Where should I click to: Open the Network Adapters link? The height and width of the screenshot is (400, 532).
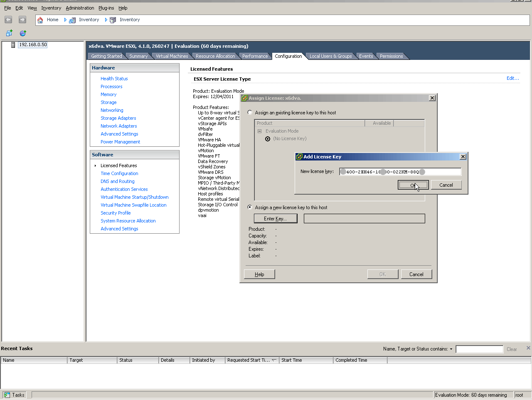click(x=119, y=126)
